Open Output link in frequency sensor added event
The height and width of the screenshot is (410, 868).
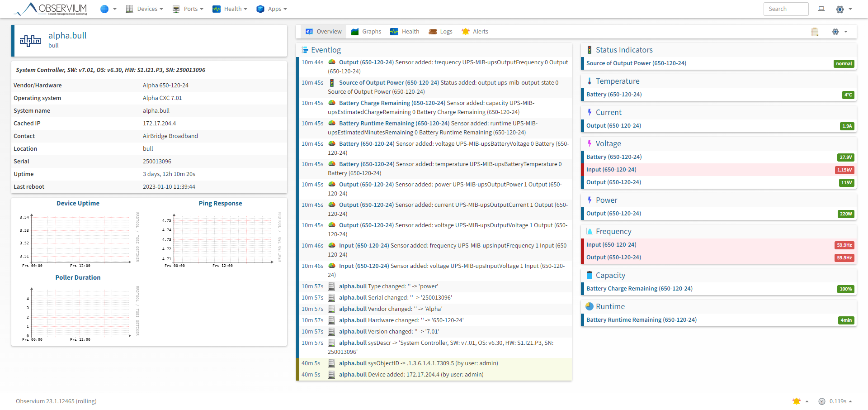pyautogui.click(x=366, y=62)
